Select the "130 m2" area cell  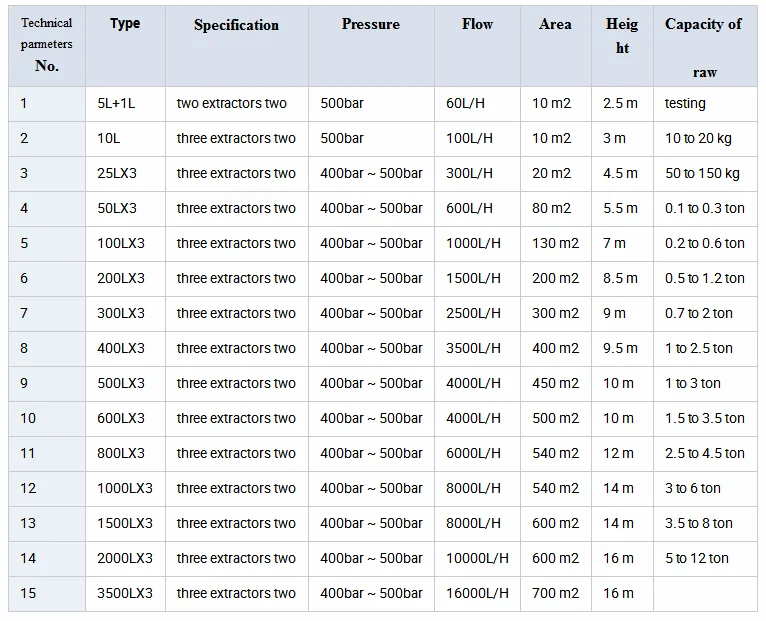(x=555, y=243)
